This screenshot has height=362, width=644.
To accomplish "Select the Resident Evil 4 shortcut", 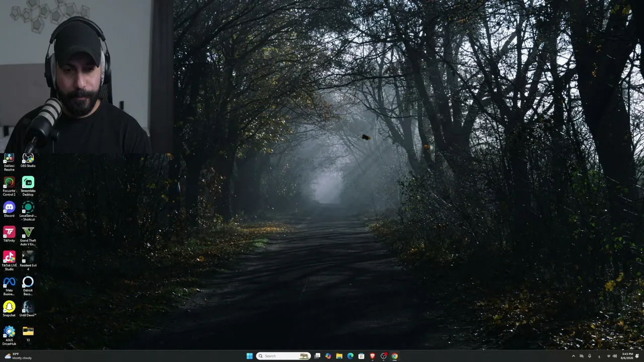I will 28,261.
